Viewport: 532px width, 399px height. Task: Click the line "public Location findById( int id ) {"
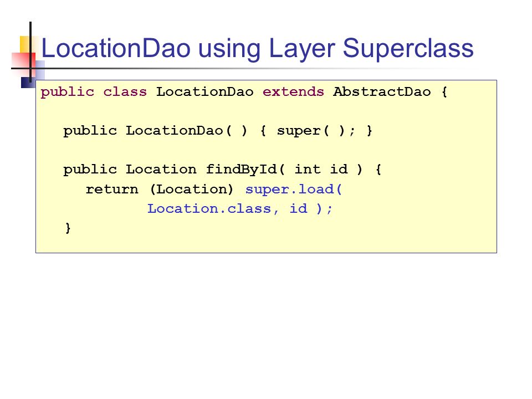[222, 170]
